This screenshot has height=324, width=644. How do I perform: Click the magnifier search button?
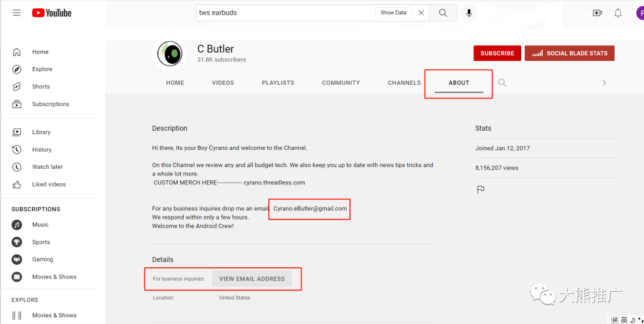[x=443, y=13]
